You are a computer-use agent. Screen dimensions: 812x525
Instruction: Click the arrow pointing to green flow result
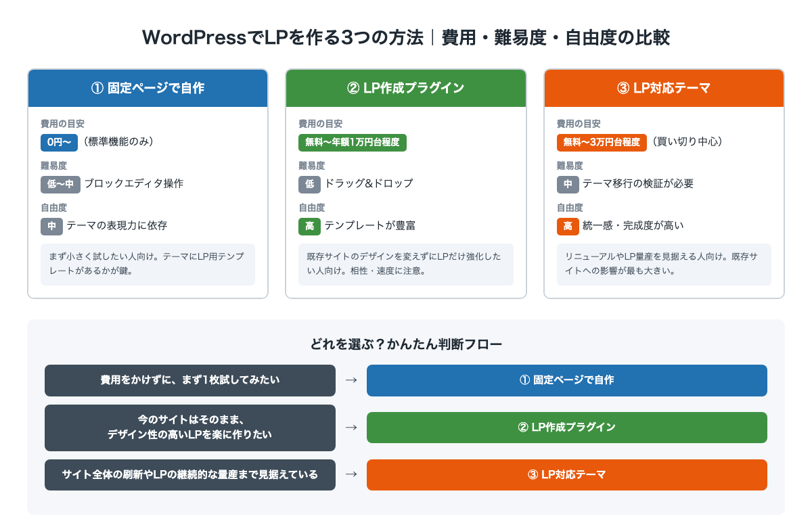(351, 428)
